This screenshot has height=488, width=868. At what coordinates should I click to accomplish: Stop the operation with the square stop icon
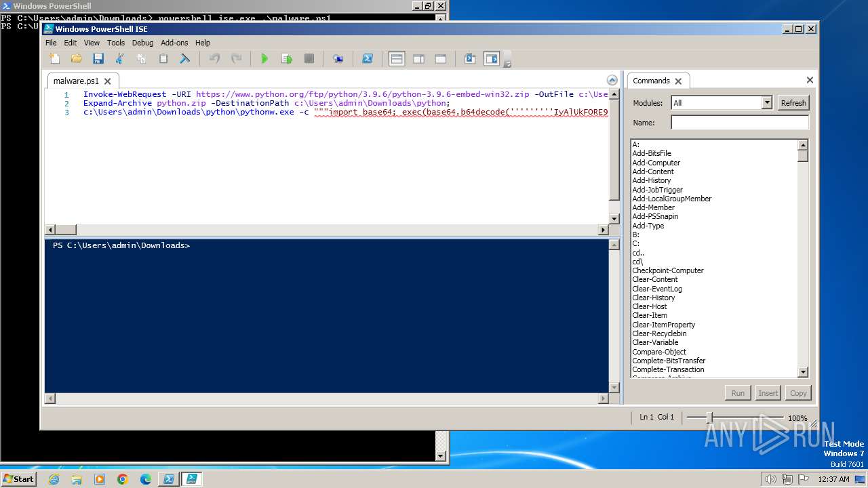[x=309, y=59]
